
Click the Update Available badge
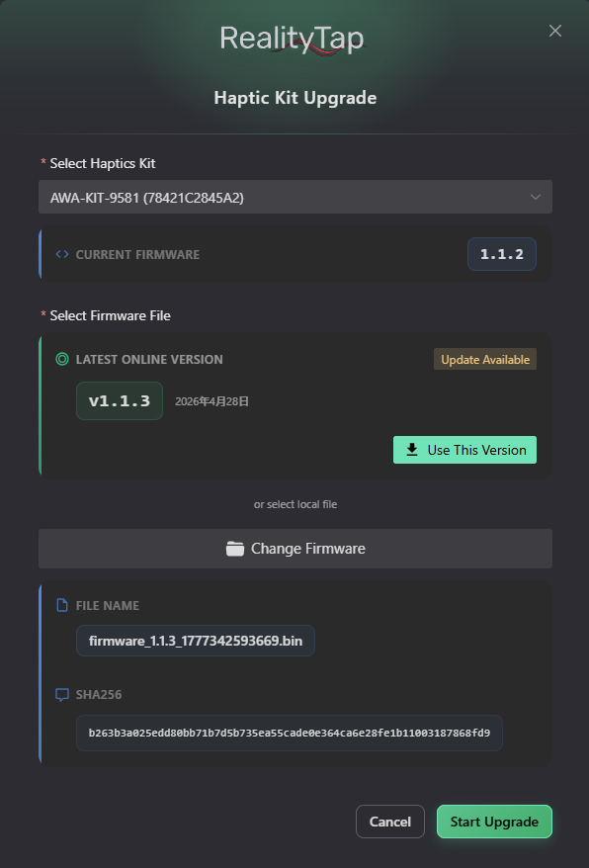coord(485,359)
